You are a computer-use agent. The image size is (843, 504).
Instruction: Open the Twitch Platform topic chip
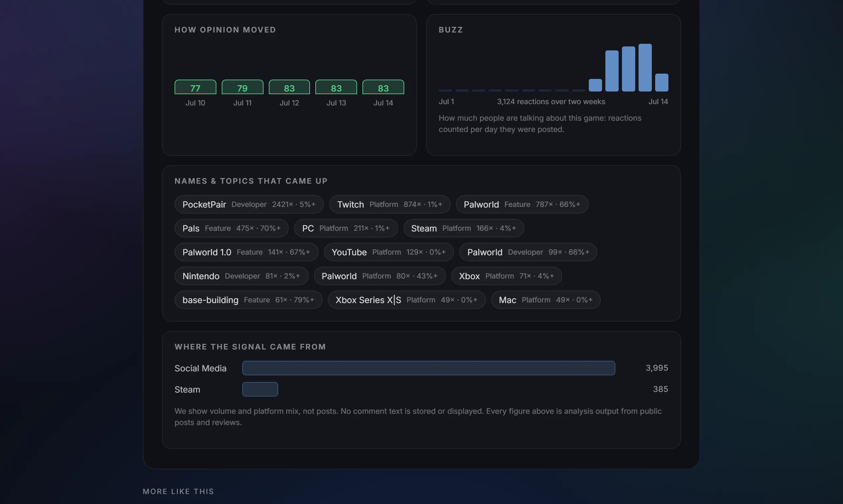pos(390,204)
